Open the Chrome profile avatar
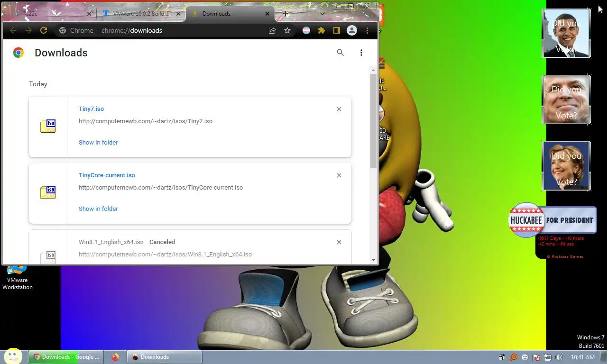Screen dimensions: 607x364 point(352,30)
